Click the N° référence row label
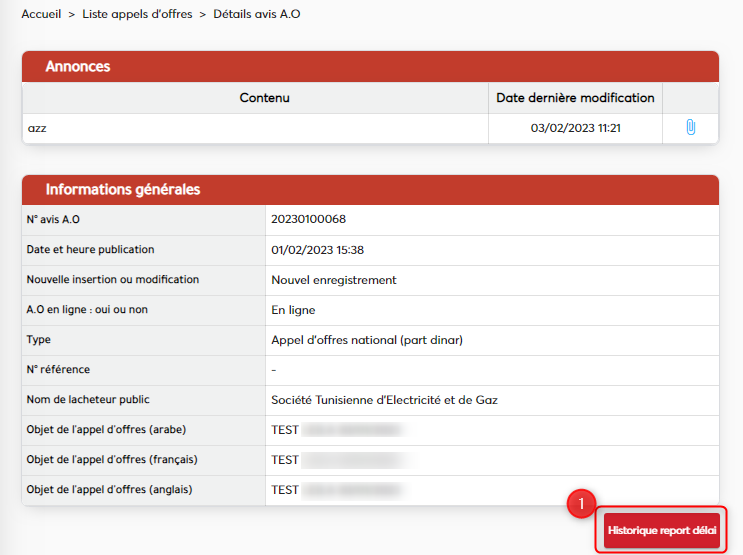 pos(60,370)
